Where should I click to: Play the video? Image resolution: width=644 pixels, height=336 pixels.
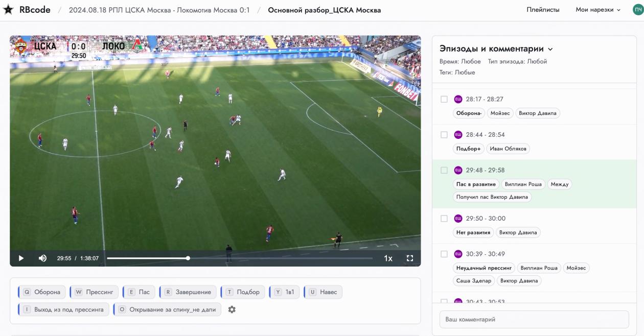coord(21,258)
